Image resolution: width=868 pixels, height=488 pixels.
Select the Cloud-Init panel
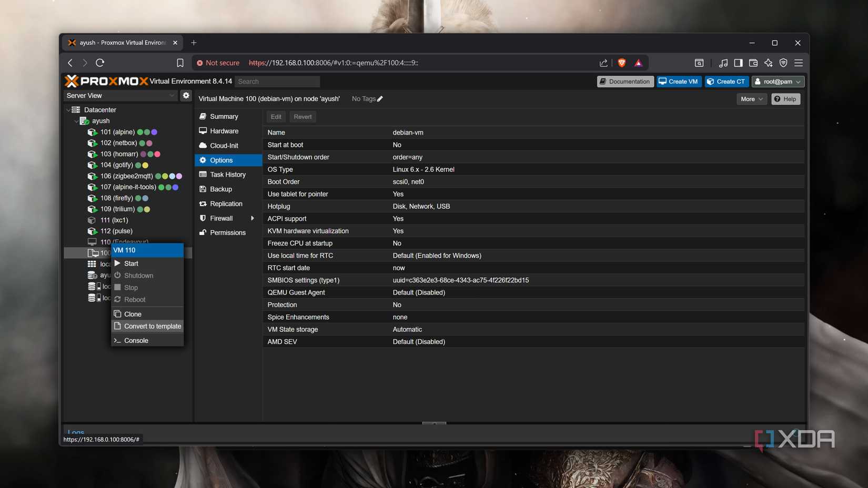pyautogui.click(x=223, y=145)
